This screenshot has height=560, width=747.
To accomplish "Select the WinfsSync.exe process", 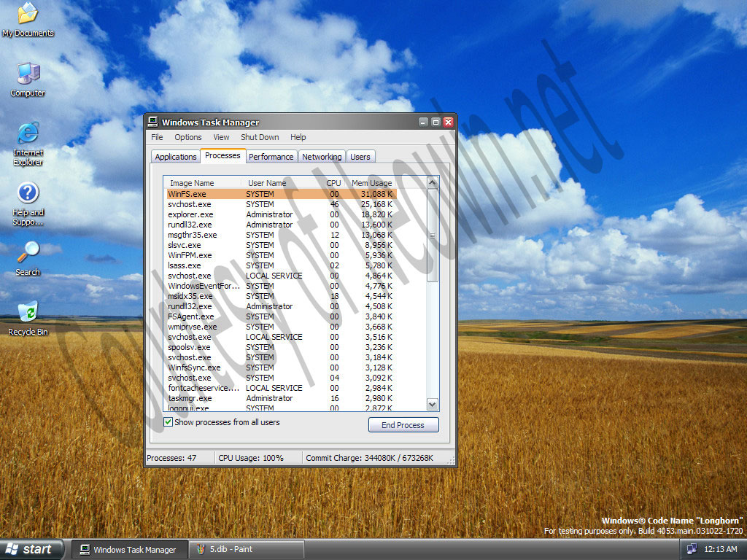I will coord(281,367).
